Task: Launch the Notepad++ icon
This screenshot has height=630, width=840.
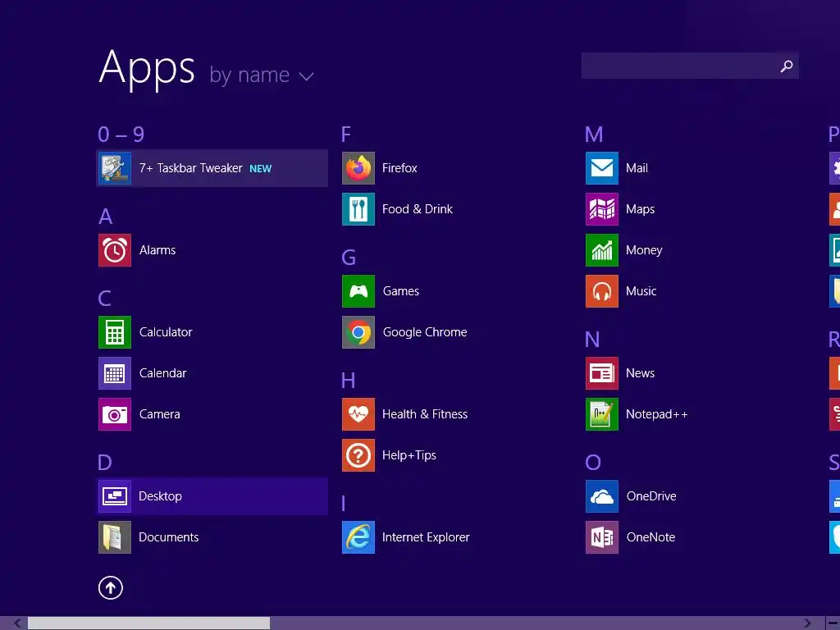Action: click(602, 414)
